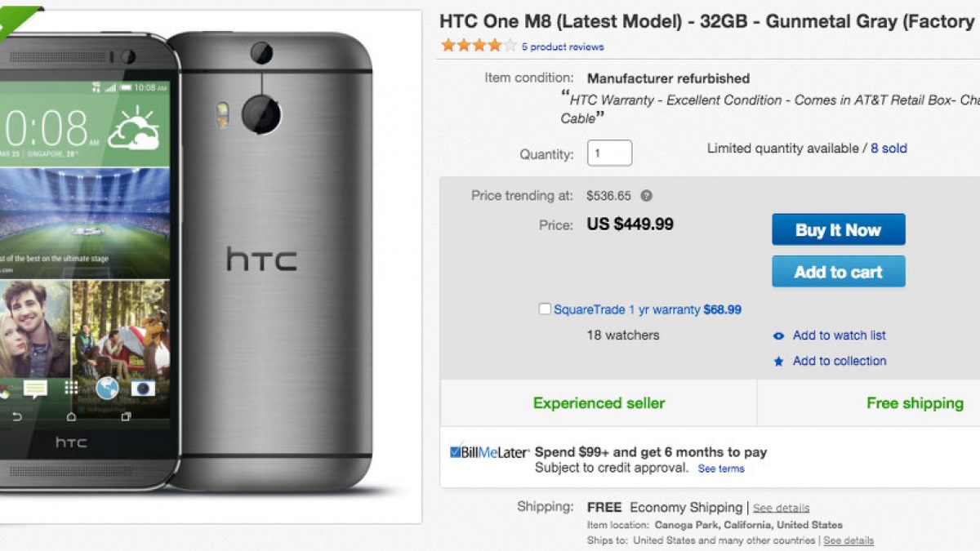Screen dimensions: 980x551
Task: Open the 8 sold link
Action: coord(889,149)
